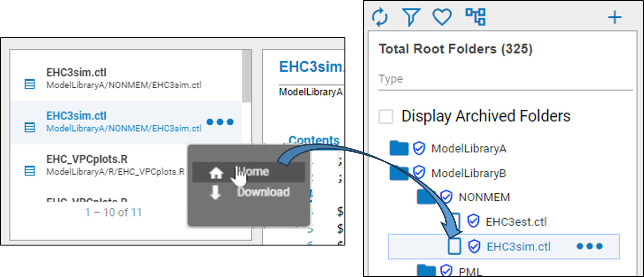644x277 pixels.
Task: Click document icon next to EHC_VPCplots.R
Action: (30, 171)
